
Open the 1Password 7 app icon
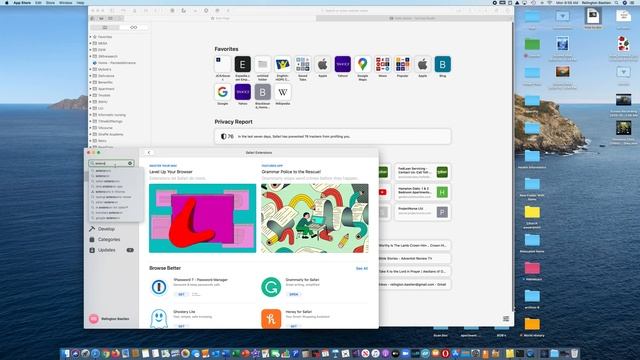click(159, 287)
